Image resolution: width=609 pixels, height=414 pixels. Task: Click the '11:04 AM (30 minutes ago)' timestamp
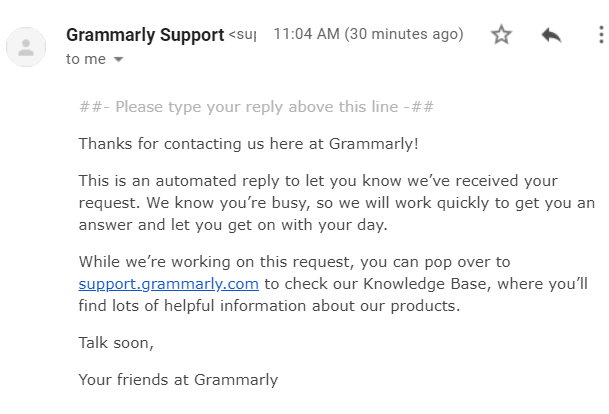pos(368,34)
